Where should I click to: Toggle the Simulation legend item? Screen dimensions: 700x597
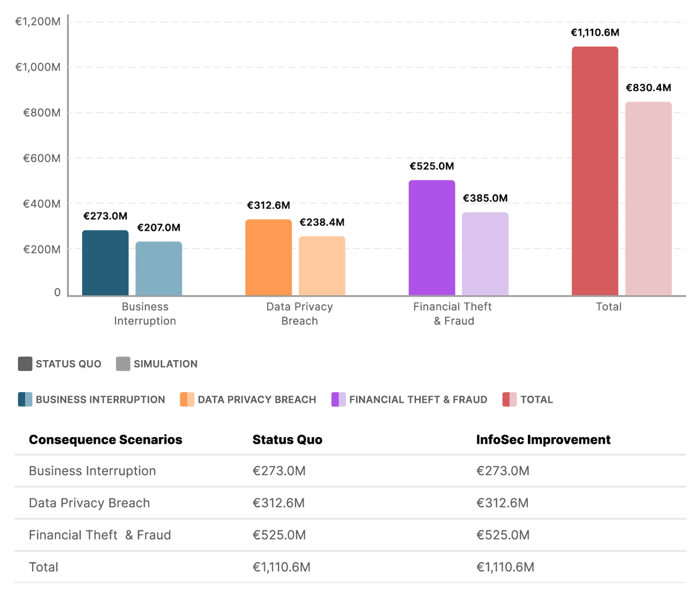156,364
